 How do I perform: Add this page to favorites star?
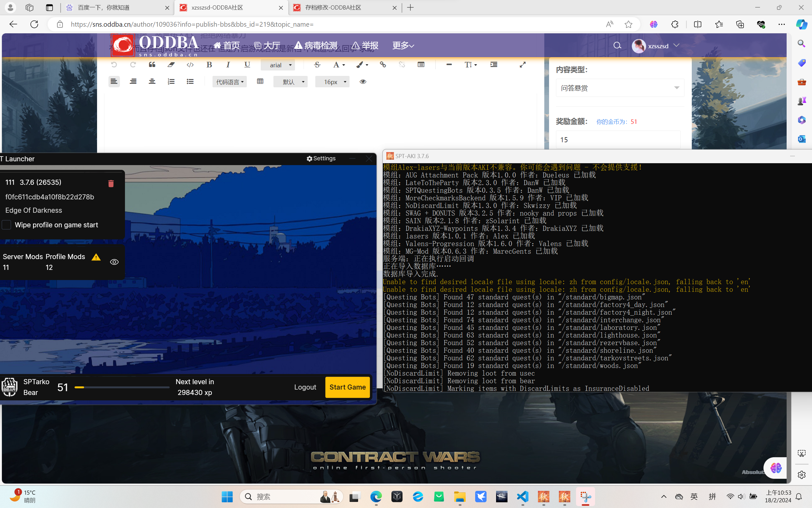point(628,24)
